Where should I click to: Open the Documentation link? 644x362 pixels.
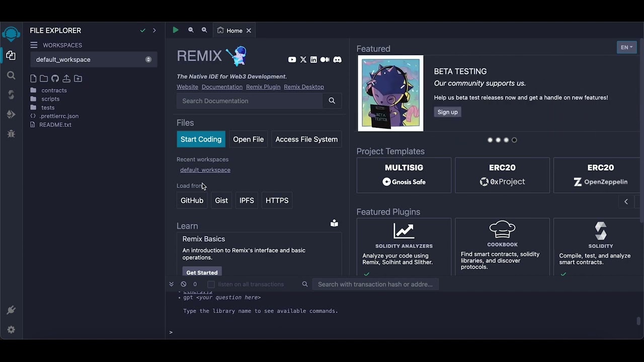(222, 87)
